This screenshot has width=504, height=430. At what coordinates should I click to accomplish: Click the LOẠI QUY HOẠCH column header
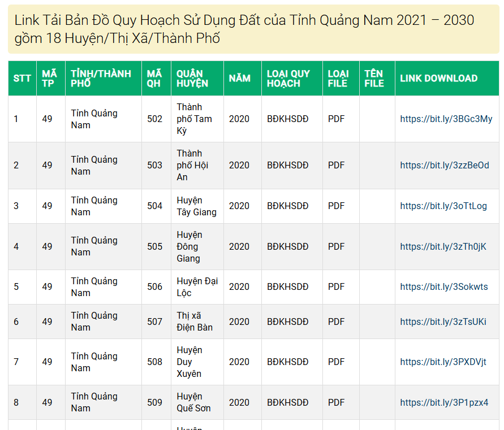tap(288, 78)
